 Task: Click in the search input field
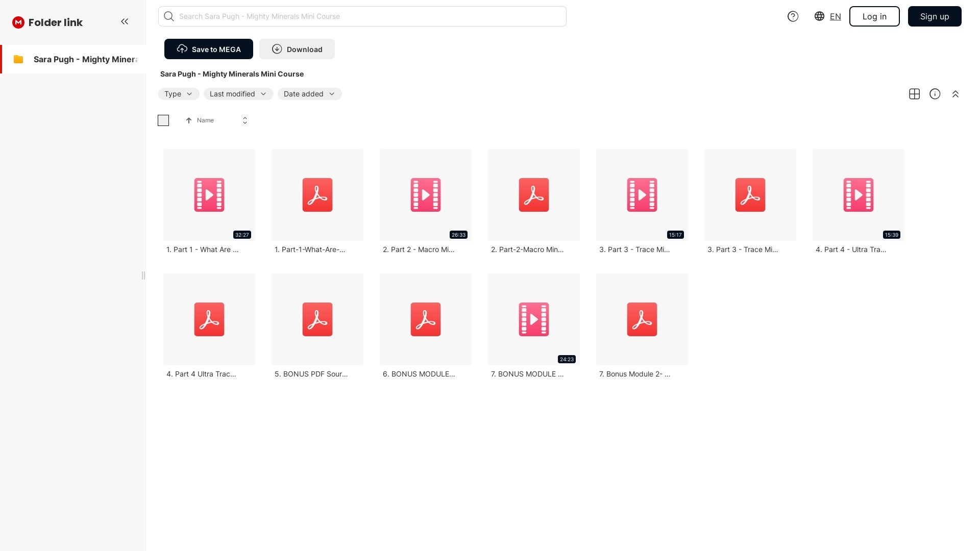(x=367, y=16)
